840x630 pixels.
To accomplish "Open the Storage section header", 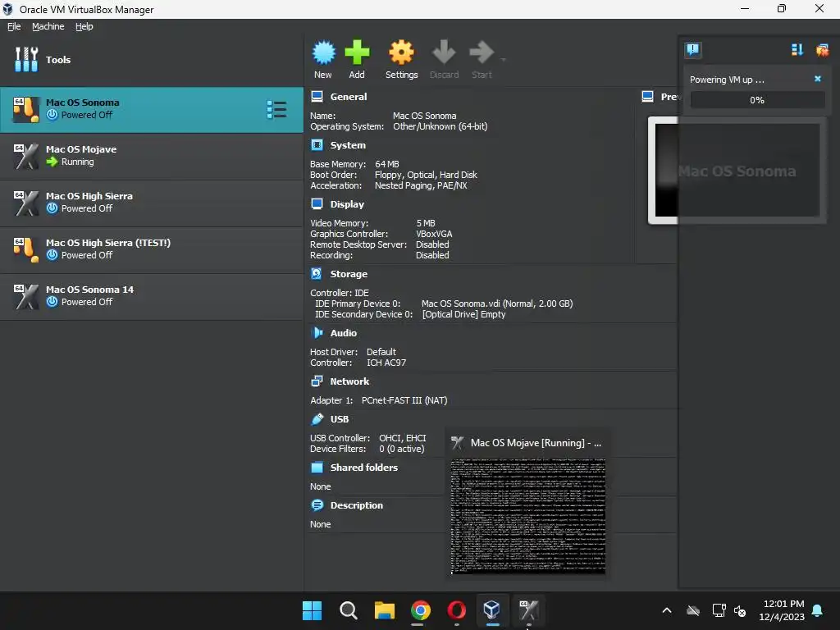I will pos(349,274).
